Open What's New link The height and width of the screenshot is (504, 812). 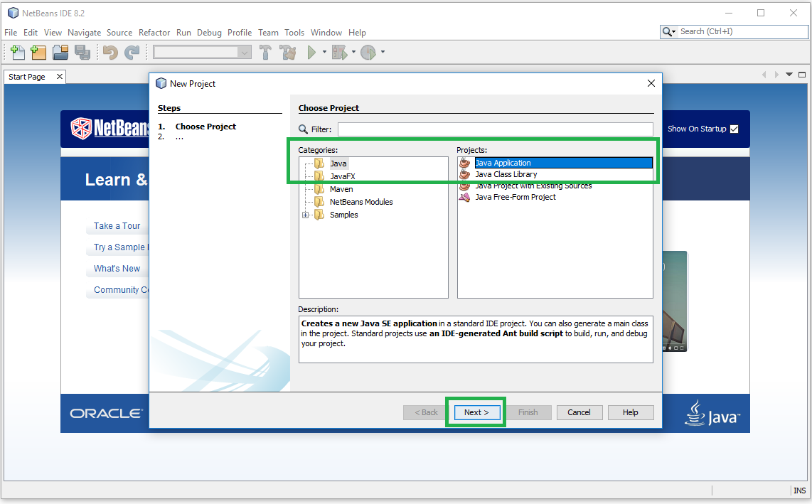coord(117,269)
